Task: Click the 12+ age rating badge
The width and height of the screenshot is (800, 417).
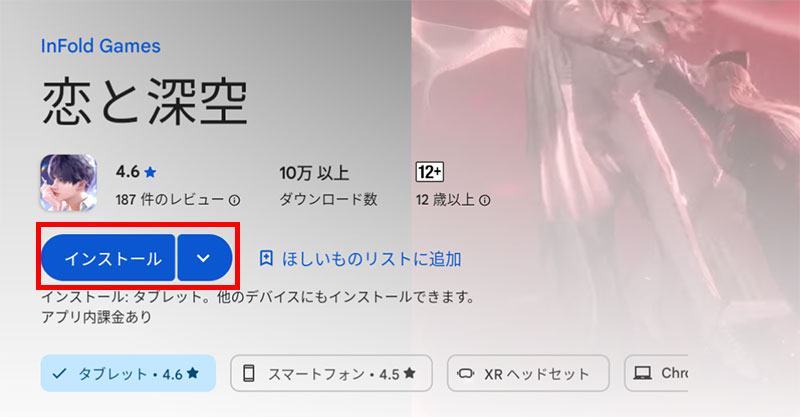Action: [429, 172]
